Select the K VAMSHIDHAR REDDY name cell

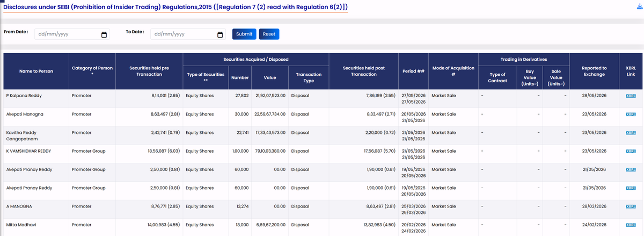36,154
